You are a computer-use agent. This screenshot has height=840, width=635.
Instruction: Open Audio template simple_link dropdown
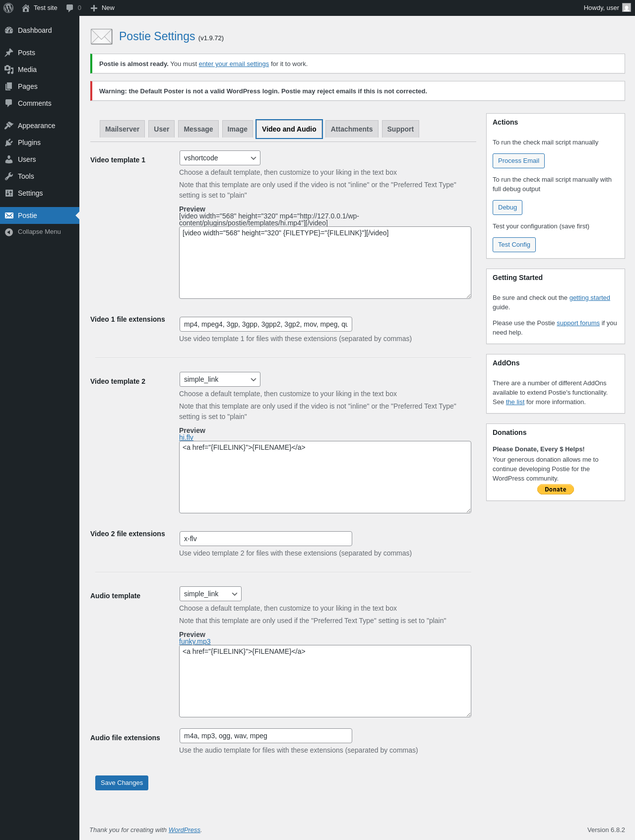tap(210, 594)
